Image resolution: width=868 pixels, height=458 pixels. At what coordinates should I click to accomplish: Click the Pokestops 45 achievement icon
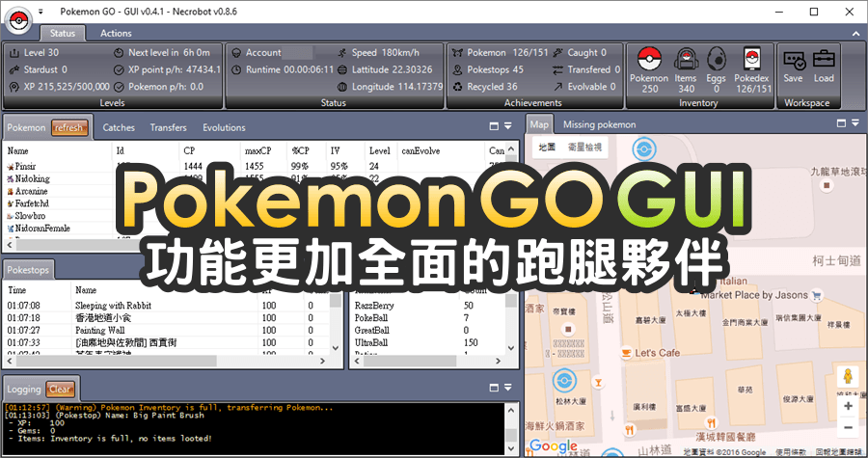tap(458, 69)
